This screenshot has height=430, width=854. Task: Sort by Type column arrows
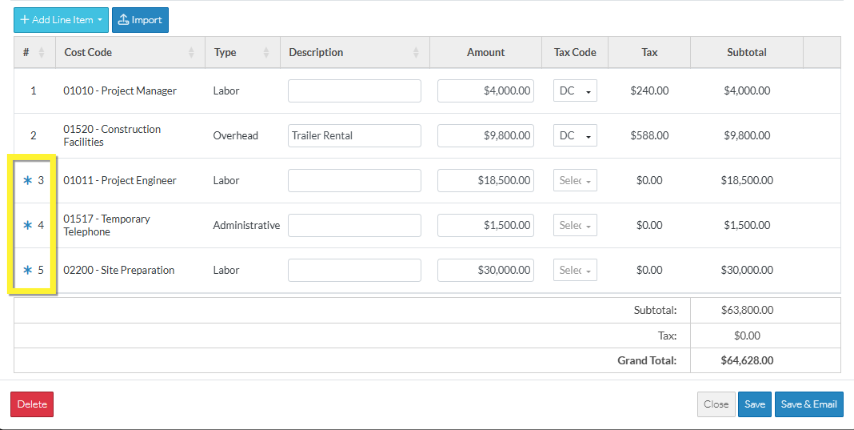point(266,53)
